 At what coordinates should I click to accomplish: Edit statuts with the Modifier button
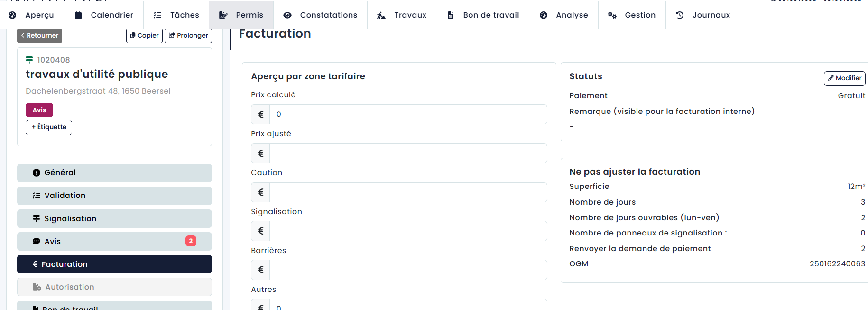[844, 78]
